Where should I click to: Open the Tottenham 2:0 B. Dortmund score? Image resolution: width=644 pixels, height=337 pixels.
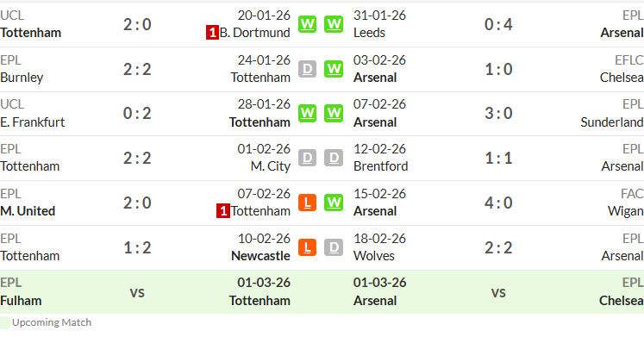point(137,25)
